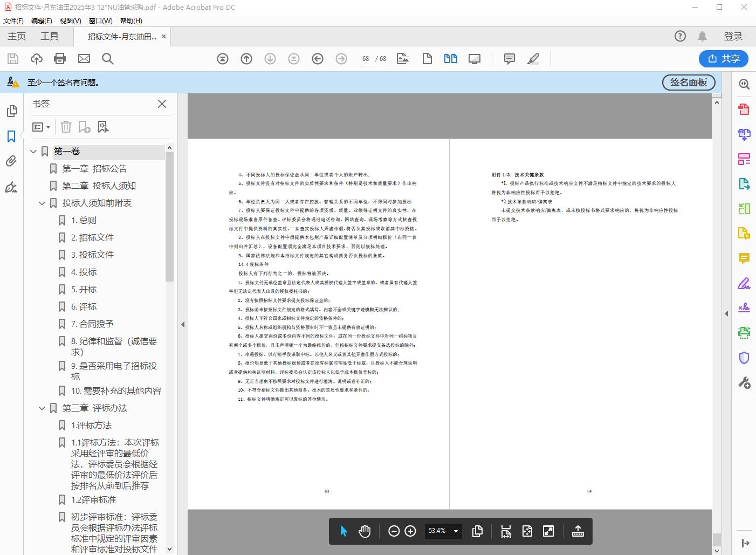Collapse the 第三章 评标办法 bookmark
Image resolution: width=756 pixels, height=555 pixels.
tap(42, 408)
